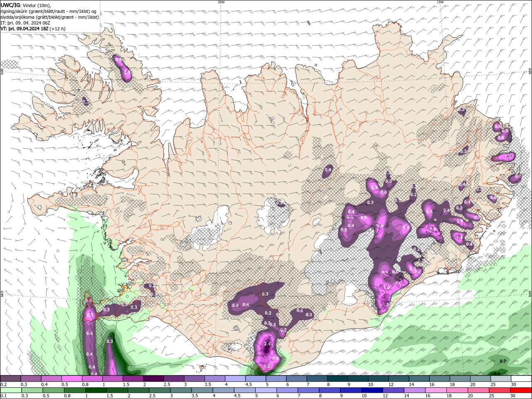532x399 pixels.
Task: Click the '2.4' snowfall value on the map
Action: (x=267, y=344)
